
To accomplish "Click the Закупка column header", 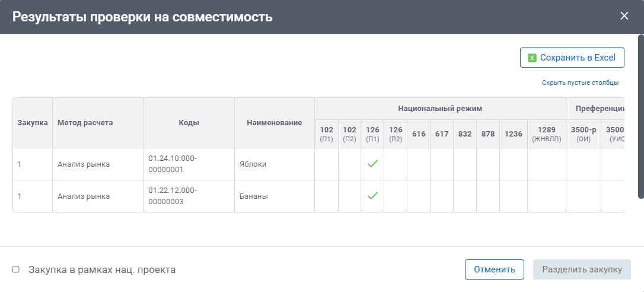I will (x=33, y=123).
